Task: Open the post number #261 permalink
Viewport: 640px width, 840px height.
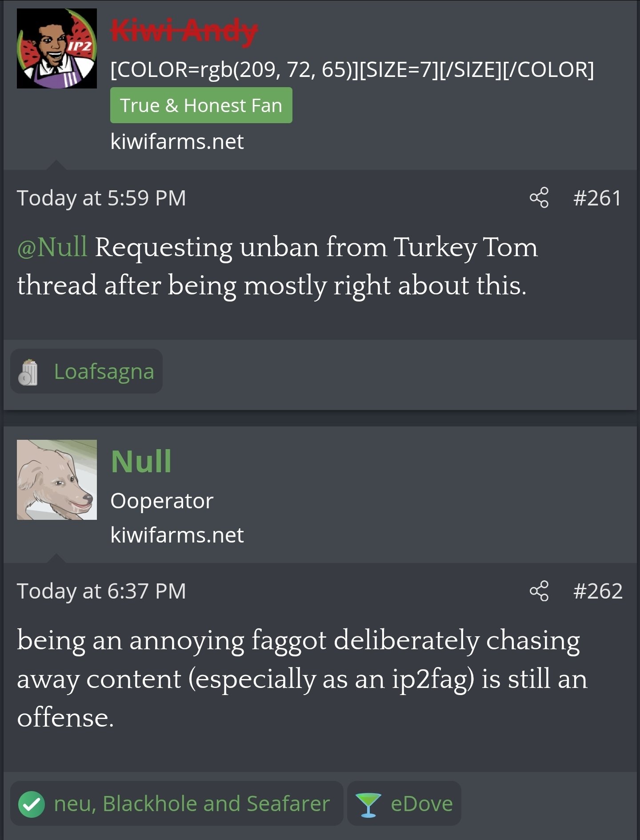Action: click(x=597, y=198)
